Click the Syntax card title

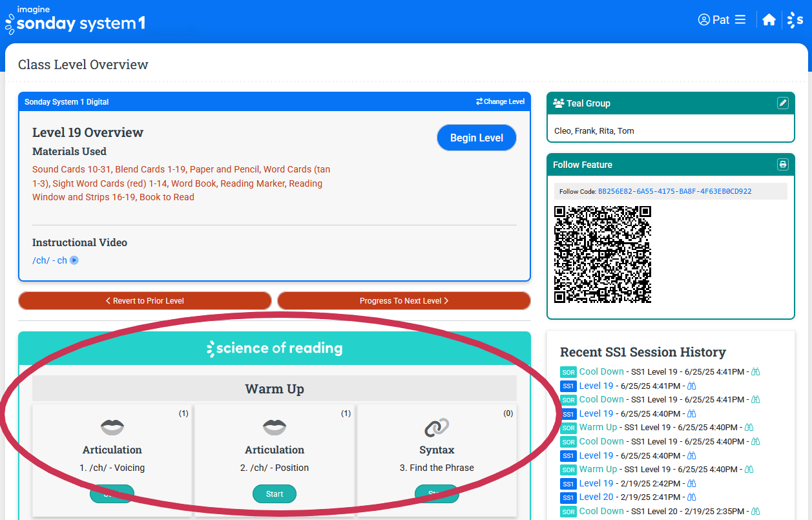click(437, 450)
